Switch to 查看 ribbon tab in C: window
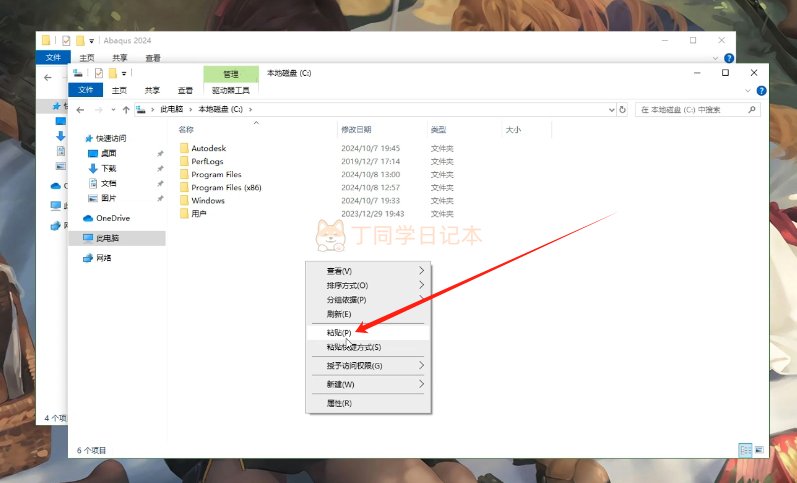This screenshot has width=797, height=483. (x=185, y=90)
